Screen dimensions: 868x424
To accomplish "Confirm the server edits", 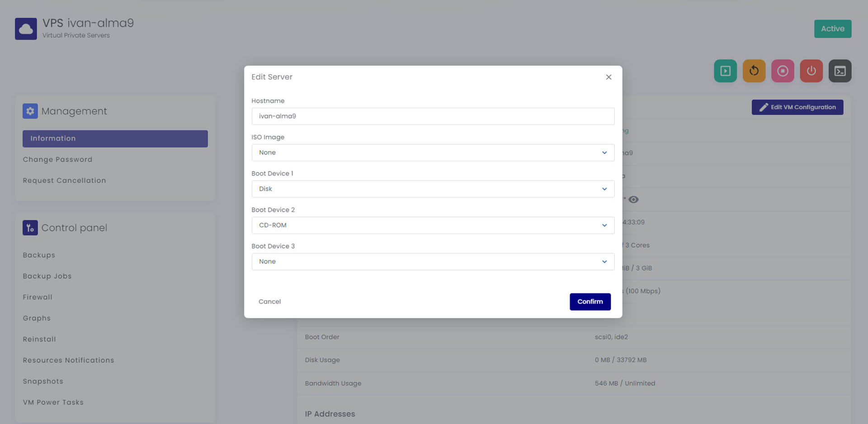I will pos(590,302).
